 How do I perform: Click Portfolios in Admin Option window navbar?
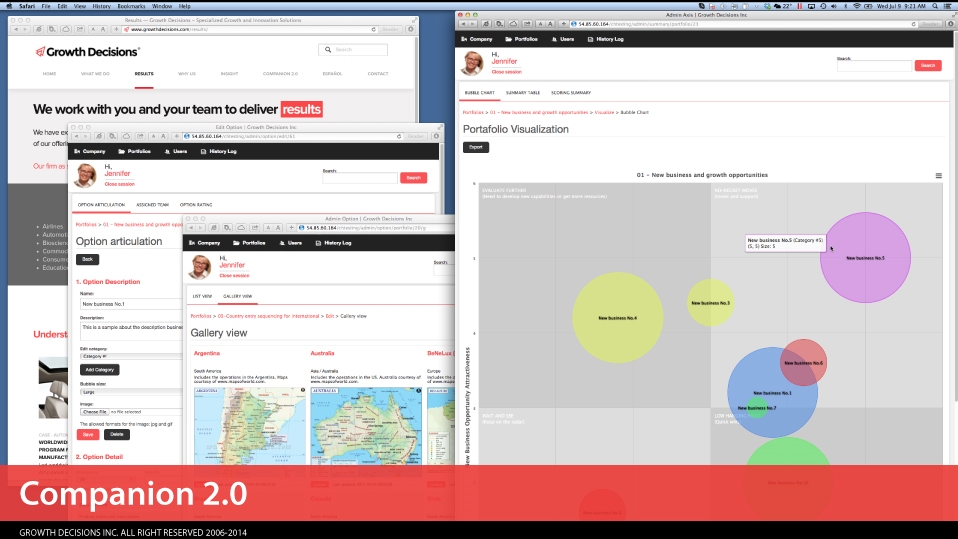[249, 243]
